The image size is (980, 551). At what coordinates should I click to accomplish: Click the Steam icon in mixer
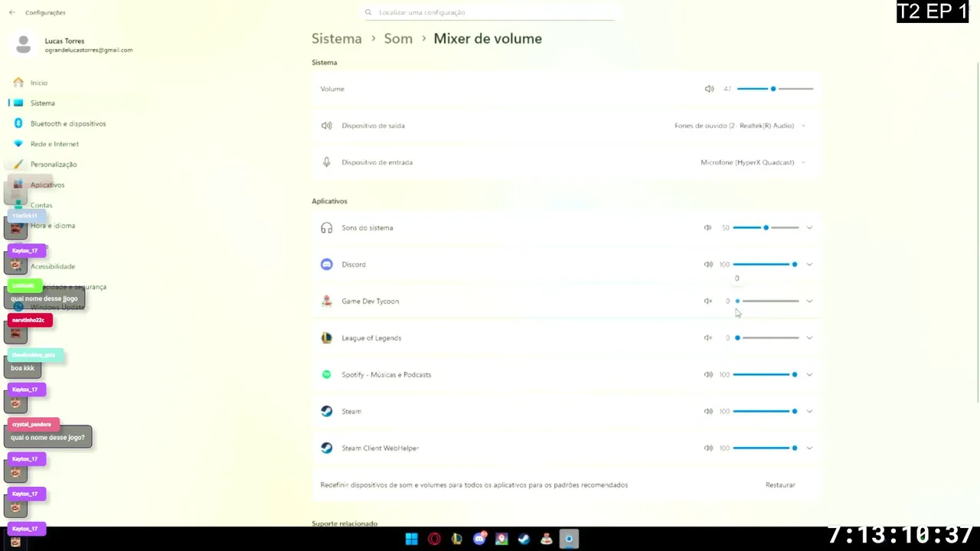(x=327, y=411)
